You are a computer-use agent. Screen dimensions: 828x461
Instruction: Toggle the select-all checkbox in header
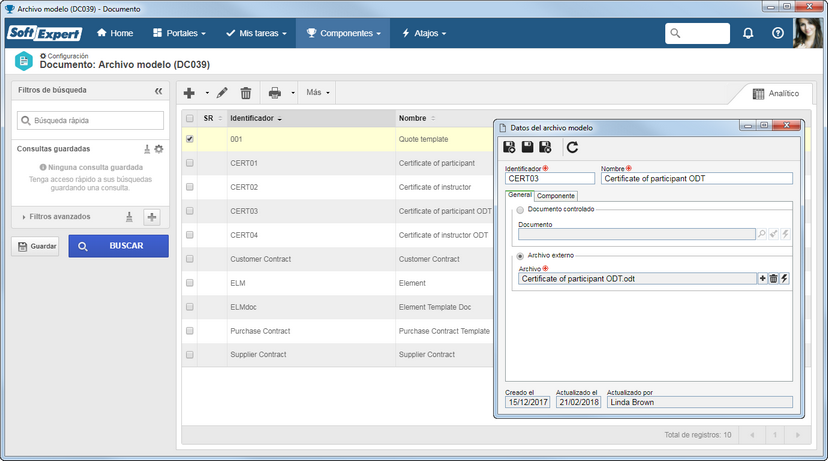pyautogui.click(x=190, y=118)
